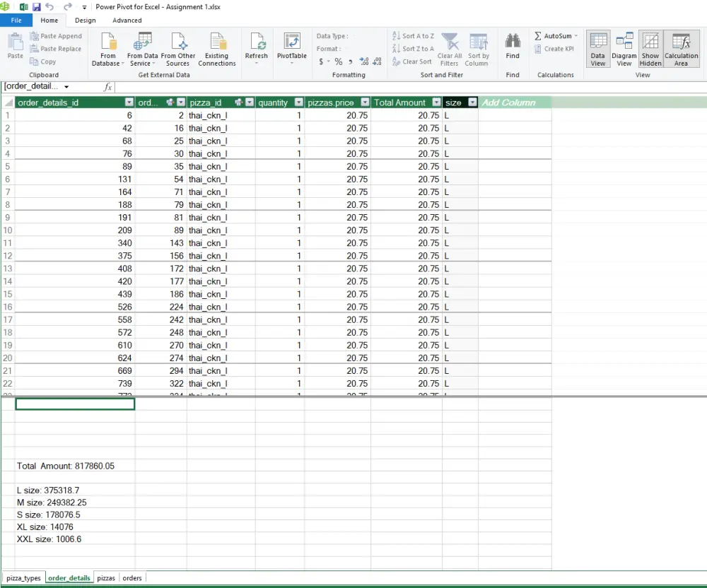Image resolution: width=707 pixels, height=588 pixels.
Task: Decrease decimal places
Action: 378,61
